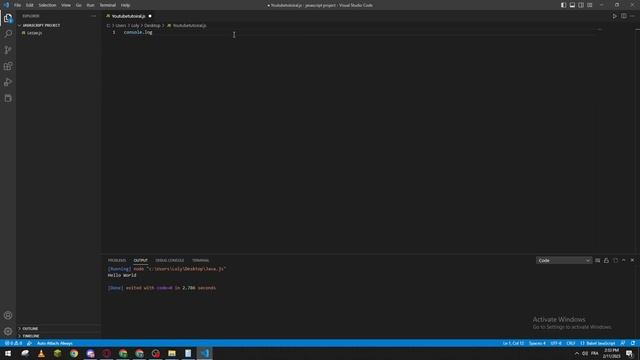Viewport: 640px width, 360px height.
Task: Open the Edit menu
Action: point(29,5)
